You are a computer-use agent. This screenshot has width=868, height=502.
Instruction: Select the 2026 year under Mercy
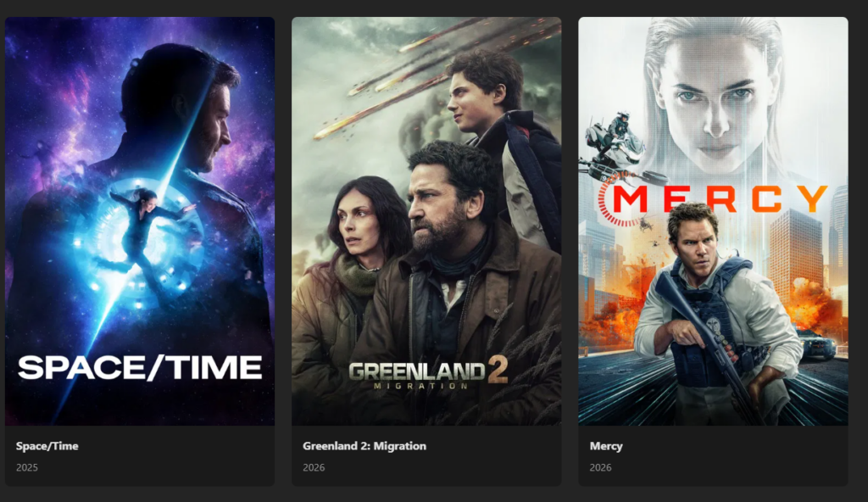[600, 467]
